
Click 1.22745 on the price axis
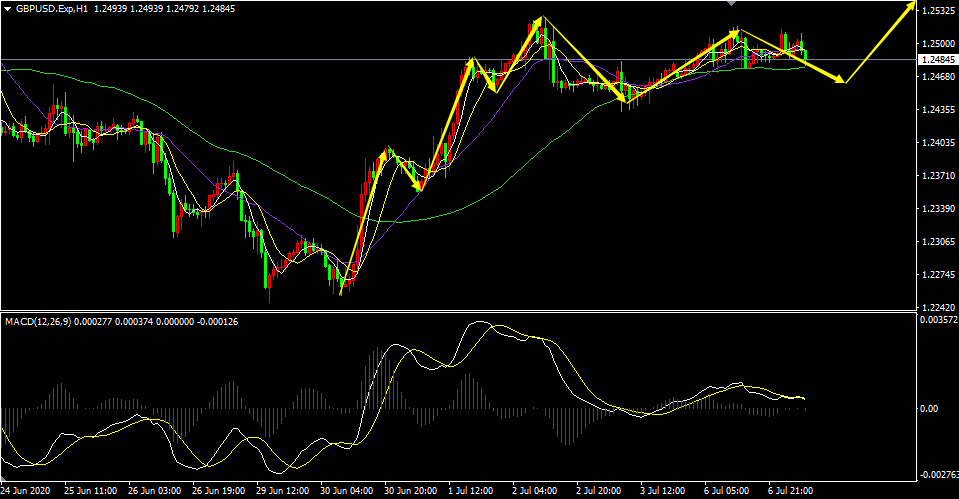tap(938, 275)
